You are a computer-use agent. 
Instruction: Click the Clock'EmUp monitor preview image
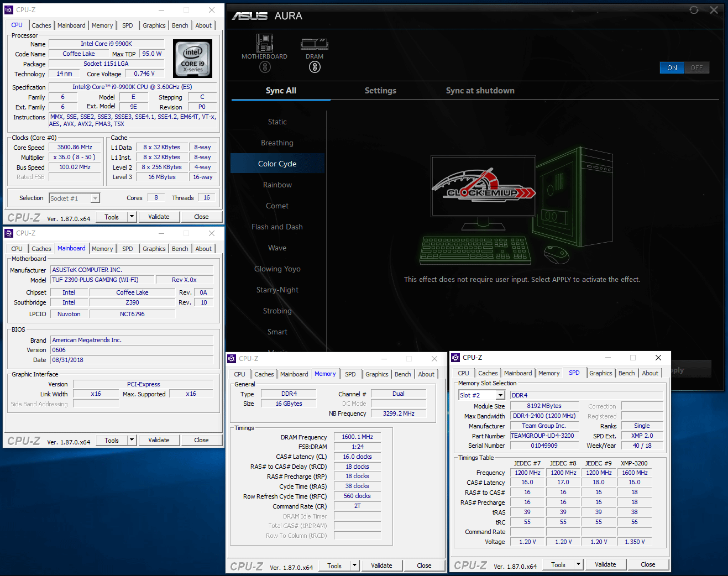tap(483, 186)
